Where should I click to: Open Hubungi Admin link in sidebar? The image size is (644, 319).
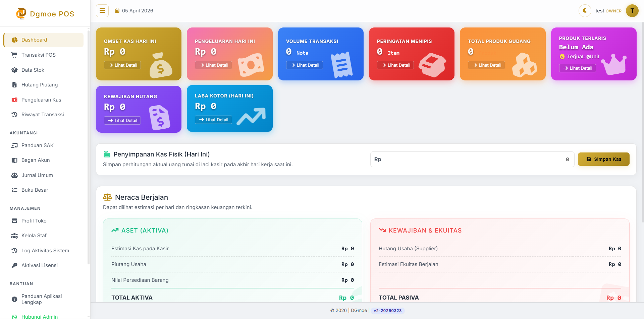pos(39,316)
